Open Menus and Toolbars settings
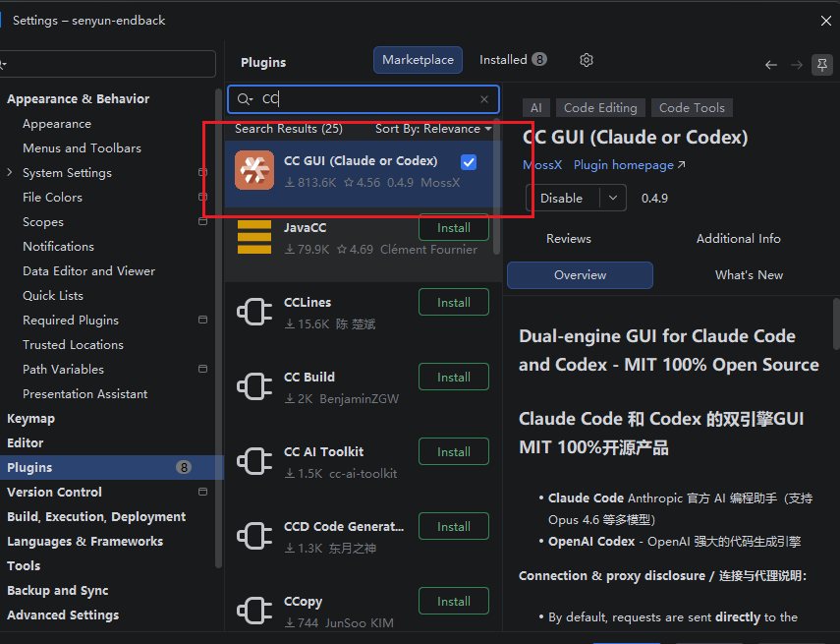 click(82, 148)
